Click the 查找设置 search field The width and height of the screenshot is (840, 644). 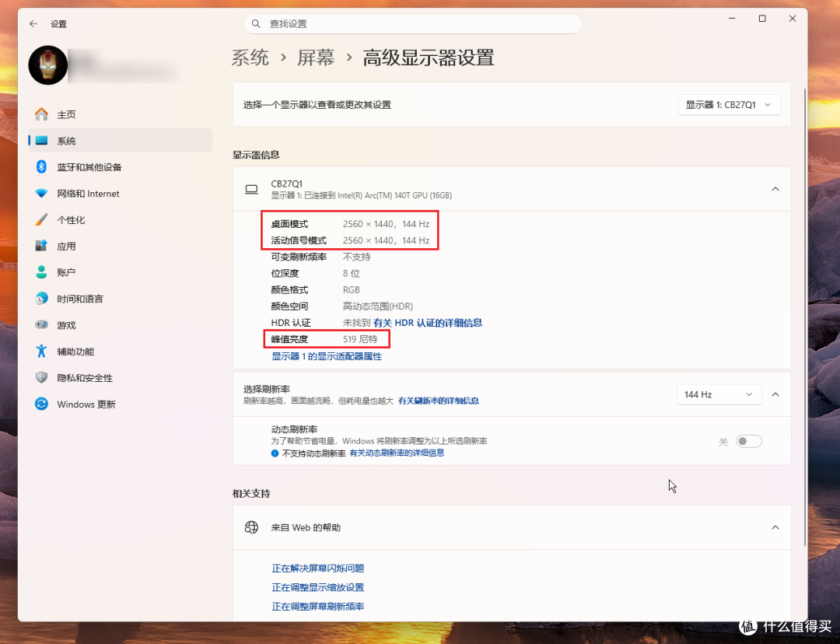click(412, 23)
